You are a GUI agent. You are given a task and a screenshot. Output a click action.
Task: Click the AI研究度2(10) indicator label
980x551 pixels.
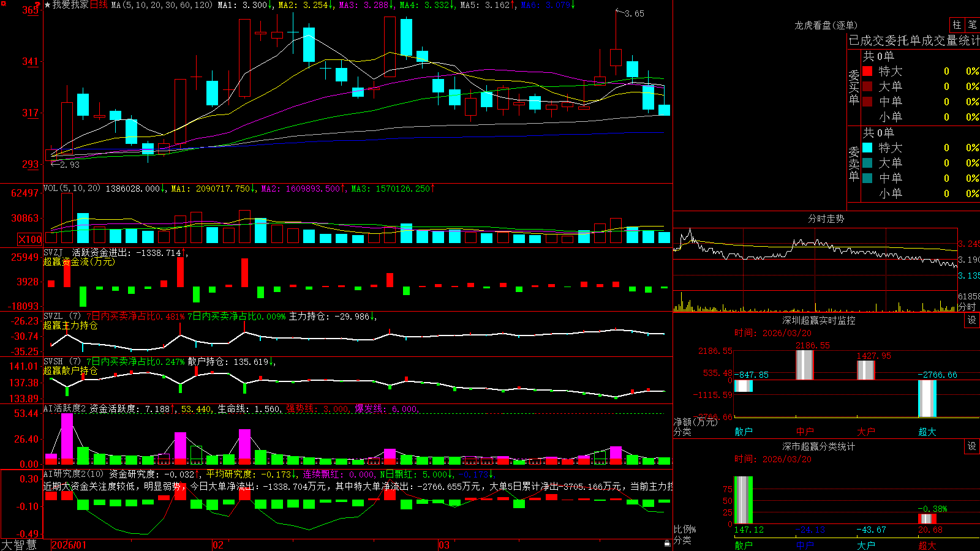(73, 474)
